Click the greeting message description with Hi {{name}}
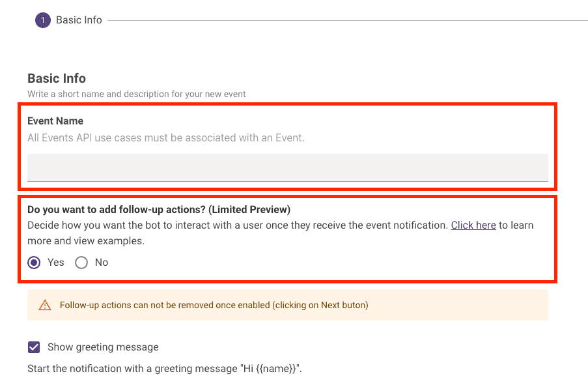588x387 pixels. (x=165, y=369)
